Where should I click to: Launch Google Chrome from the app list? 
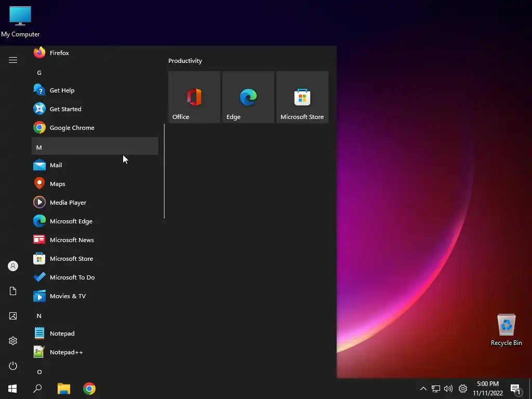click(x=95, y=128)
